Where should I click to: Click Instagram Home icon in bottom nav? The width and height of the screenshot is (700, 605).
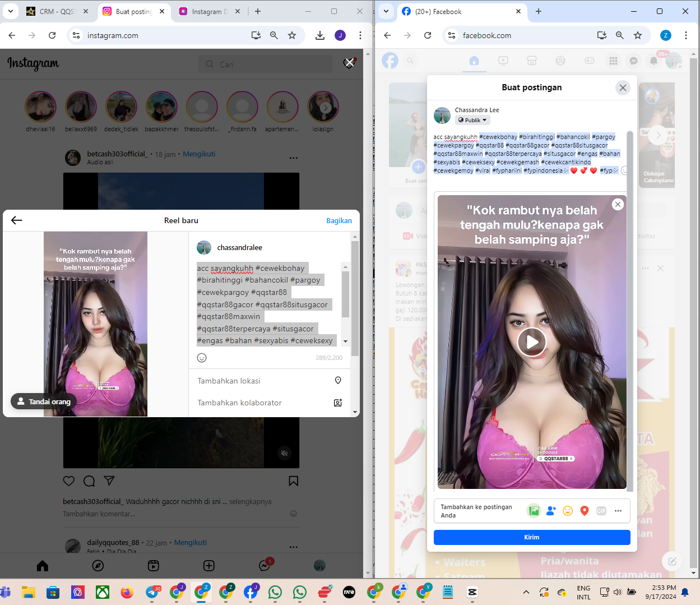click(x=43, y=566)
